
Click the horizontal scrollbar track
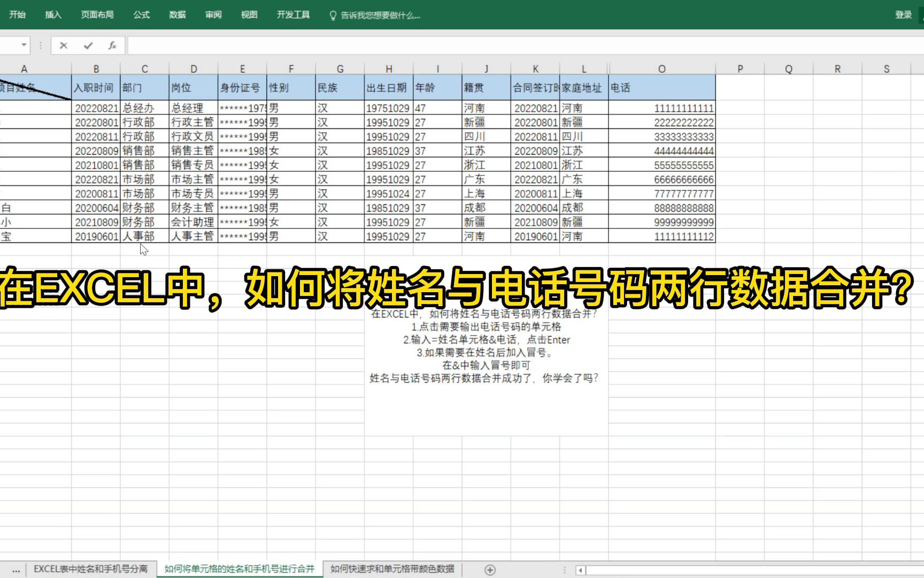pyautogui.click(x=754, y=570)
